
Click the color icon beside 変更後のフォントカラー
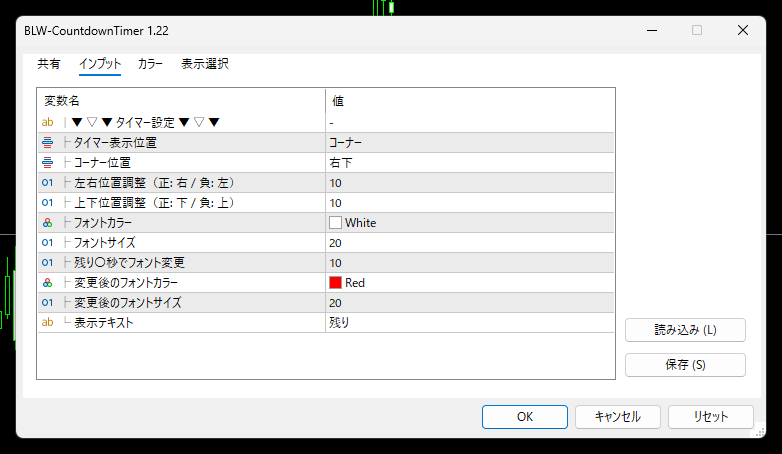point(47,282)
